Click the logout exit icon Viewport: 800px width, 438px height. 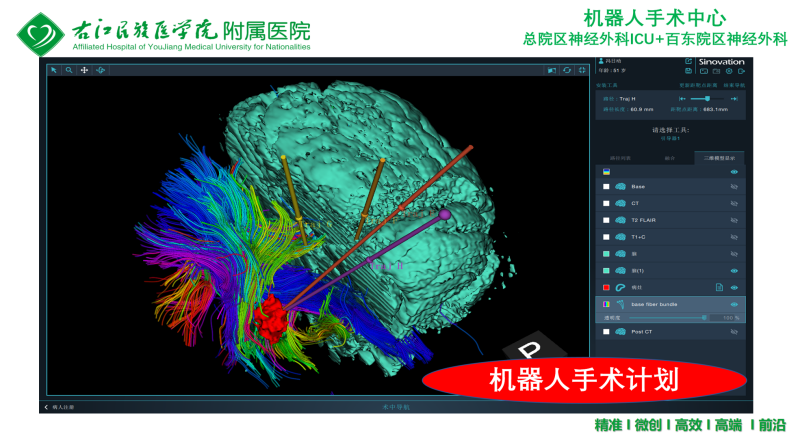coord(741,71)
